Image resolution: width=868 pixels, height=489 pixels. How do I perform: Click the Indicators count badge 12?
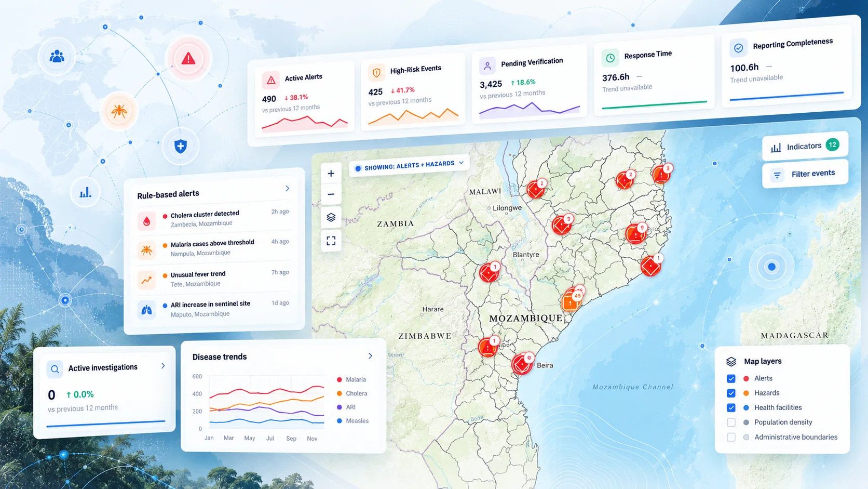click(833, 144)
